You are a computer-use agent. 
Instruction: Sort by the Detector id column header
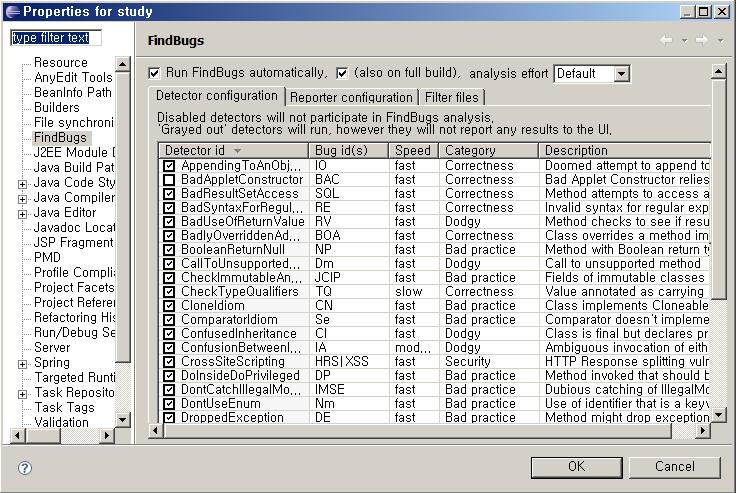(233, 150)
